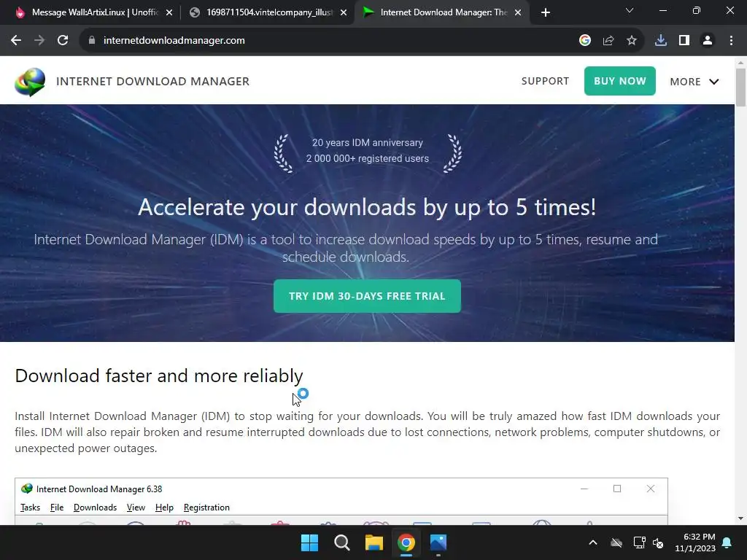Select Internet Download Manager tab
The width and height of the screenshot is (747, 560).
(x=441, y=12)
